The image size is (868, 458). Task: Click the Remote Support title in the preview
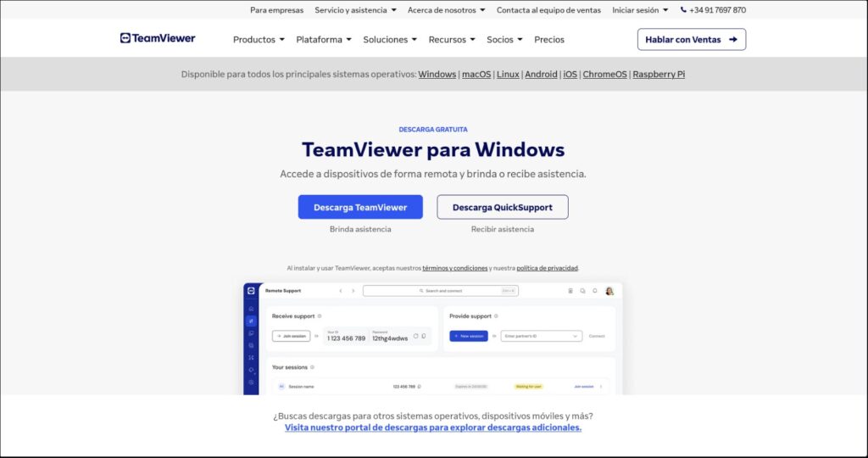pos(283,291)
